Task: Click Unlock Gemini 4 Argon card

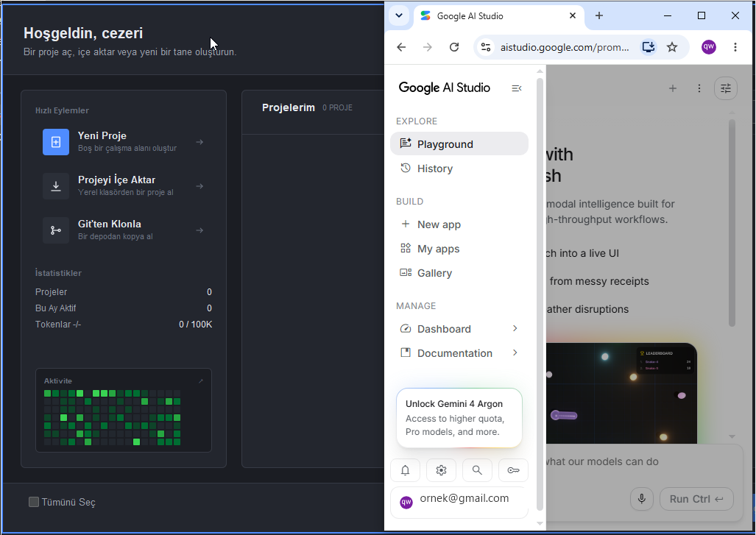Action: click(x=459, y=417)
